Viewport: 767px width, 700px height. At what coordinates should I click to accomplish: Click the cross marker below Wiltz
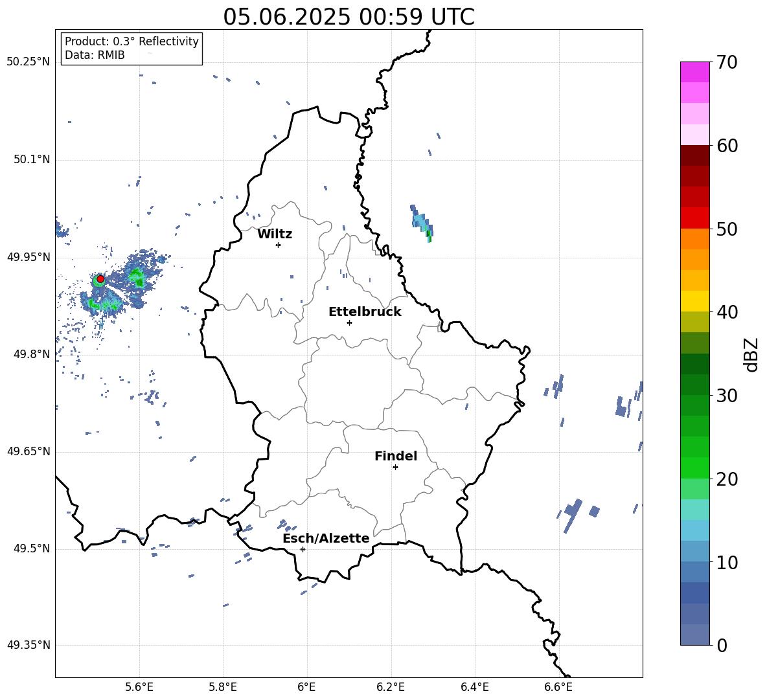coord(279,245)
